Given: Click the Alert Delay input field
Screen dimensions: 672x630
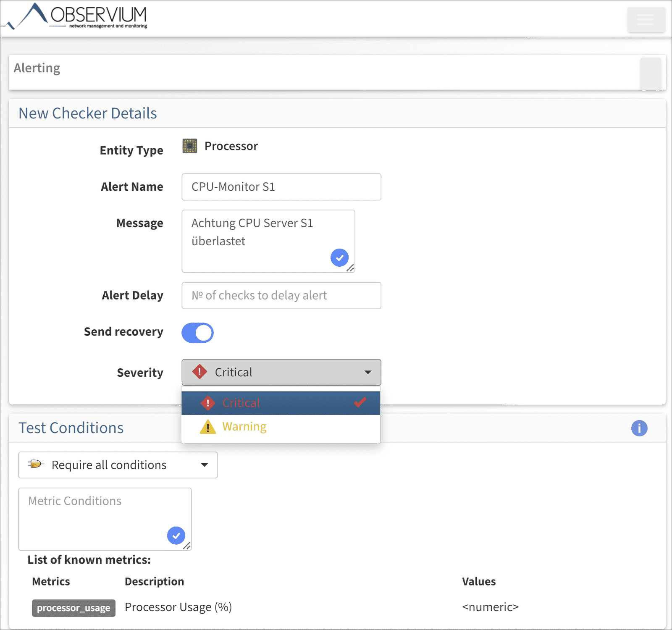Looking at the screenshot, I should [281, 295].
